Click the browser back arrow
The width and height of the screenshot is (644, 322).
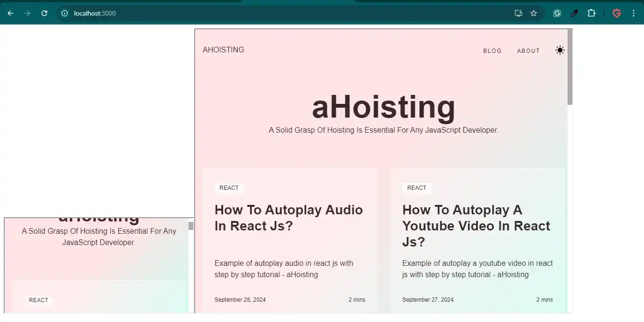(10, 13)
